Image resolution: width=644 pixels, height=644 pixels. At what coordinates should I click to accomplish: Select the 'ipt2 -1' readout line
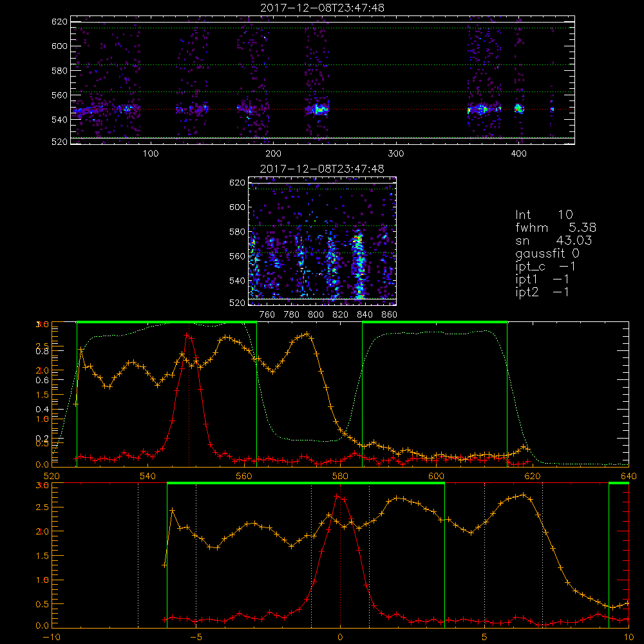pos(542,292)
